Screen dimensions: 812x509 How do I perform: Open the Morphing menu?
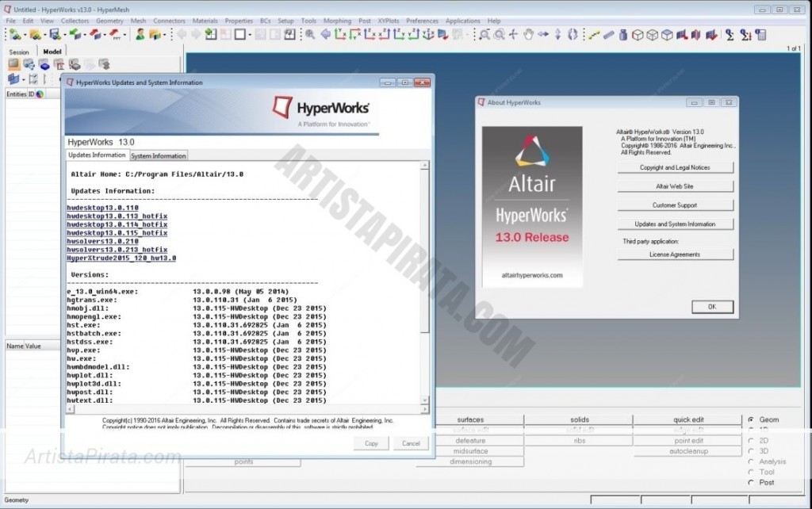point(337,21)
